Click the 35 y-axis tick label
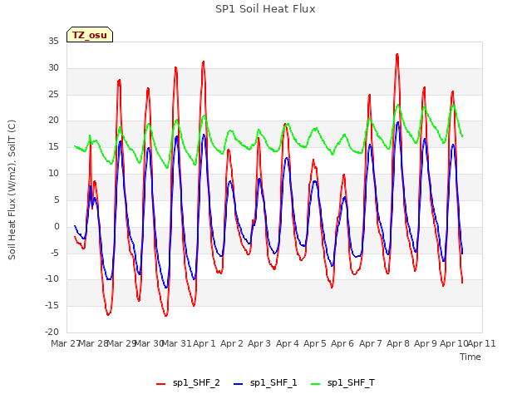Image resolution: width=532 pixels, height=399 pixels. tap(53, 42)
